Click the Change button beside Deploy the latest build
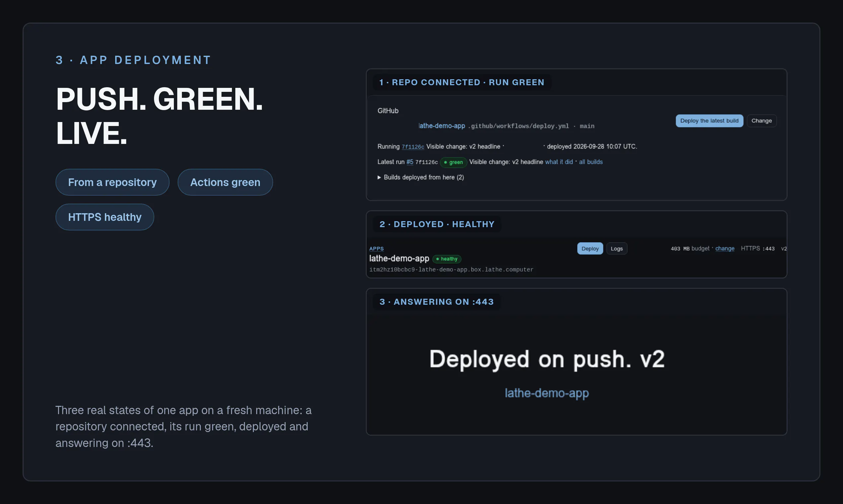The width and height of the screenshot is (843, 504). coord(761,121)
